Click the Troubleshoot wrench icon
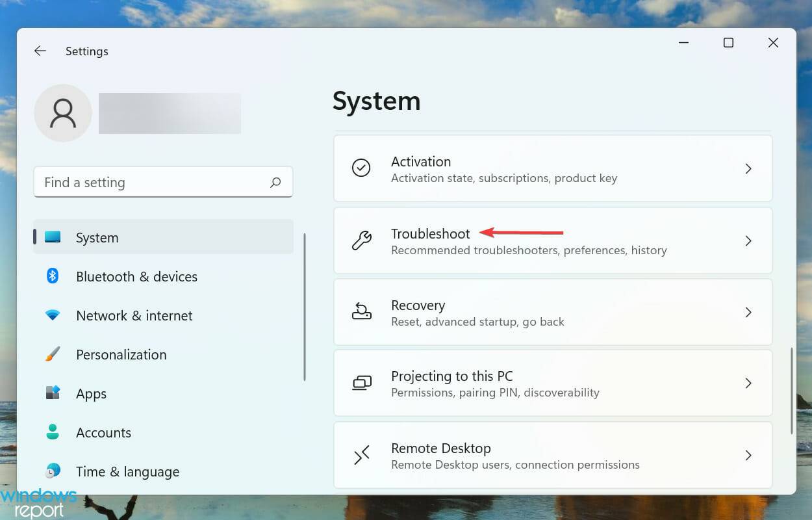Viewport: 812px width, 520px height. (362, 240)
